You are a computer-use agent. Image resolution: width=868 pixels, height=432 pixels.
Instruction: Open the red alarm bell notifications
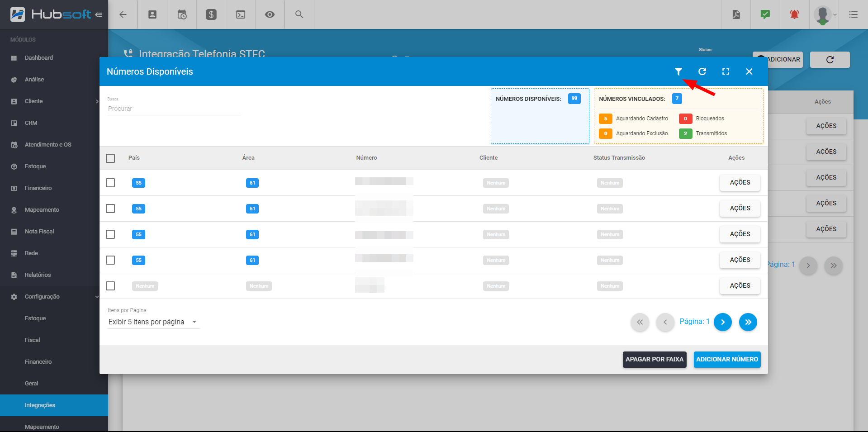coord(794,14)
